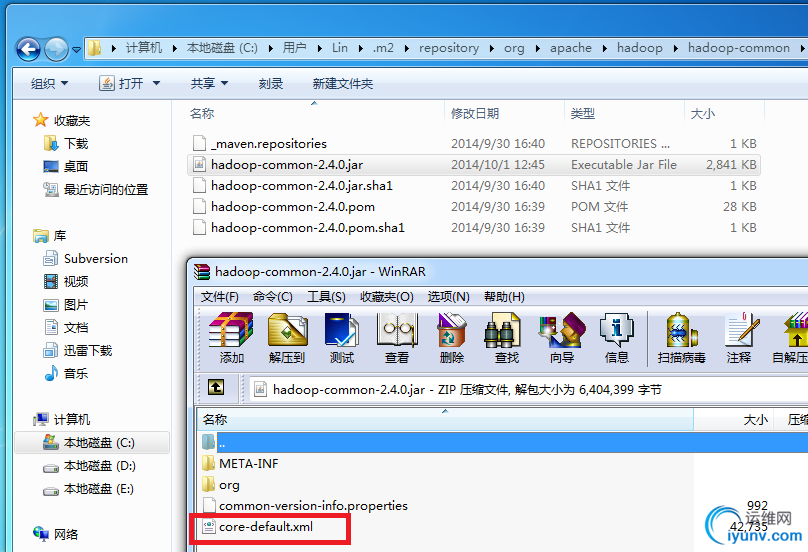Open the 组织 (Organize) dropdown

(49, 83)
